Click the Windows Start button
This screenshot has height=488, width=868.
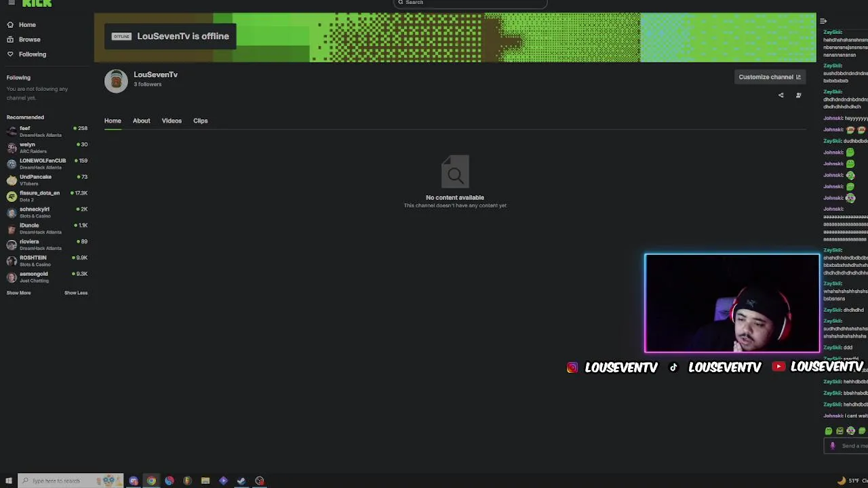[x=9, y=481]
